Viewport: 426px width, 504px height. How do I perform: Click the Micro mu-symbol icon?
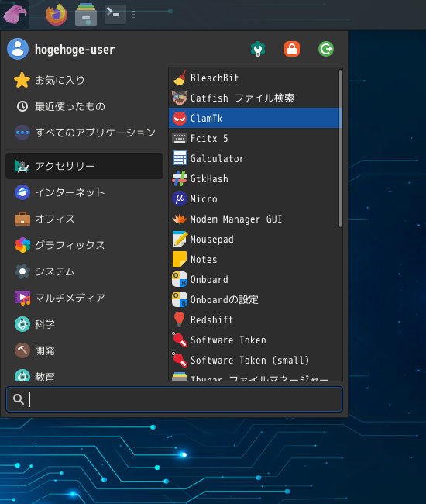(180, 198)
